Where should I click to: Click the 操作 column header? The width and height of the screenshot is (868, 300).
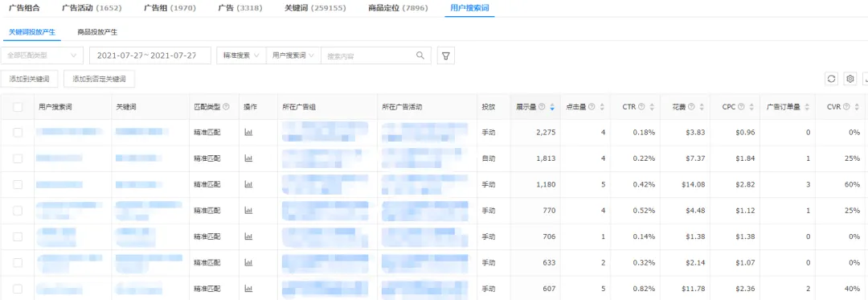point(251,107)
